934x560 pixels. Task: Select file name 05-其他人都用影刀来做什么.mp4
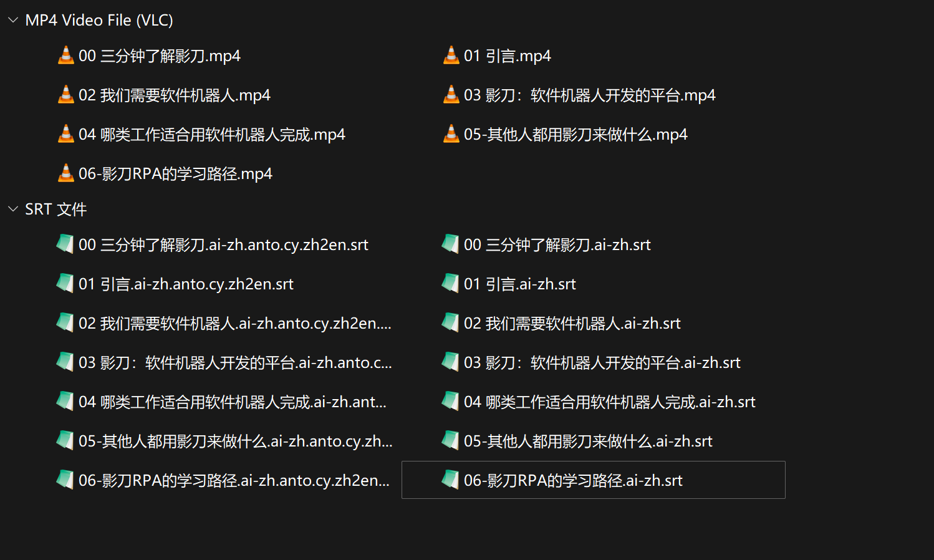575,134
